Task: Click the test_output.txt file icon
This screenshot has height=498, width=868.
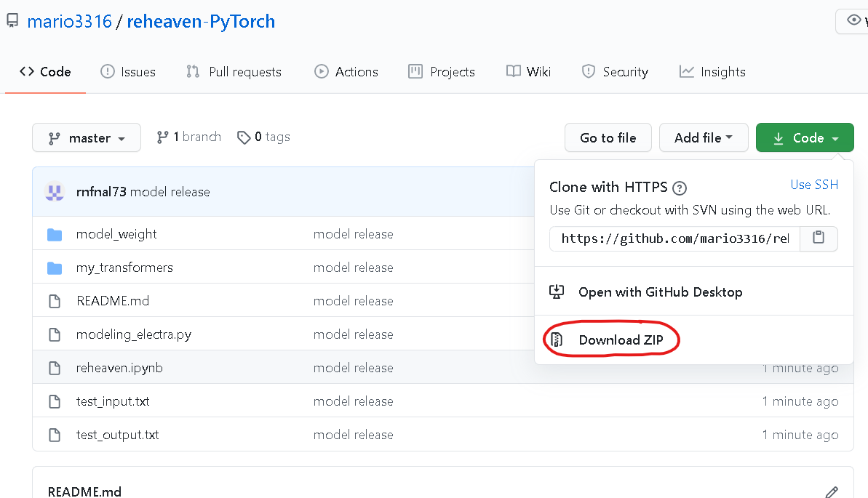Action: pyautogui.click(x=55, y=435)
